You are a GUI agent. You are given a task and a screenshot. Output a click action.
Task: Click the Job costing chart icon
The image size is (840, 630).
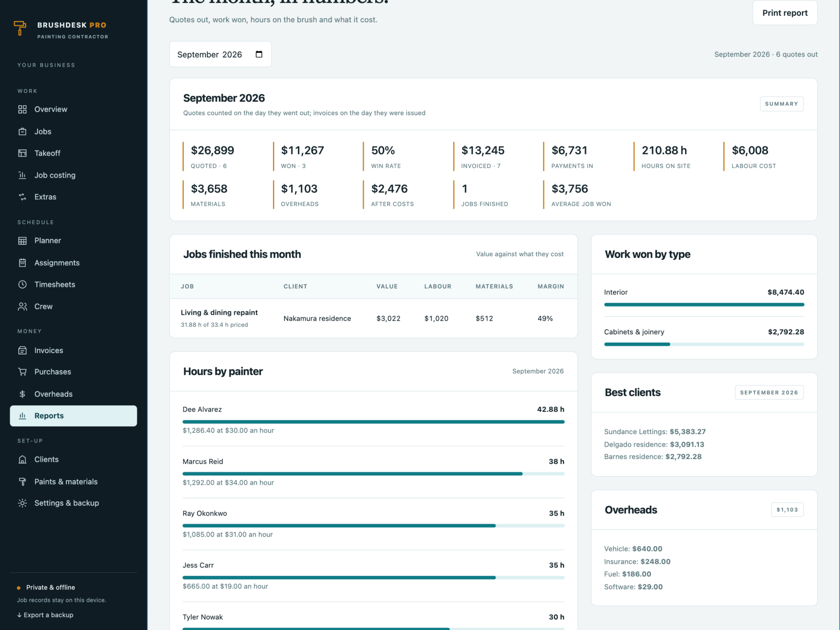pyautogui.click(x=22, y=175)
